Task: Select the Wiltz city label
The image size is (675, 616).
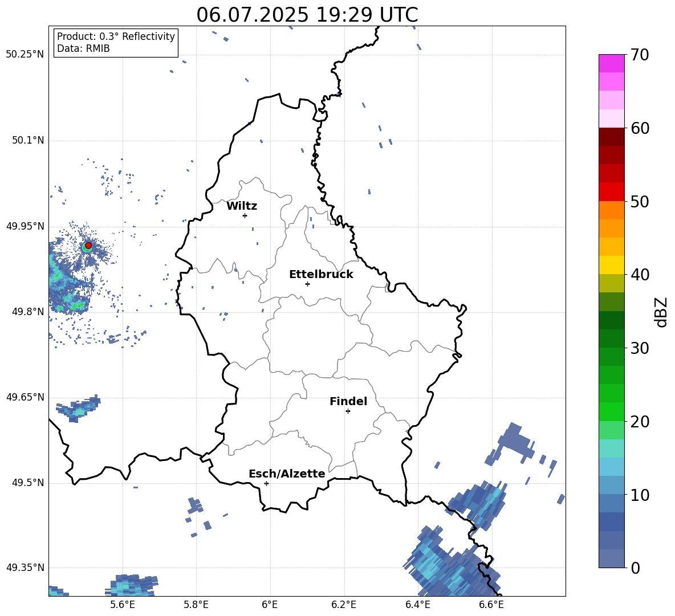Action: (242, 206)
